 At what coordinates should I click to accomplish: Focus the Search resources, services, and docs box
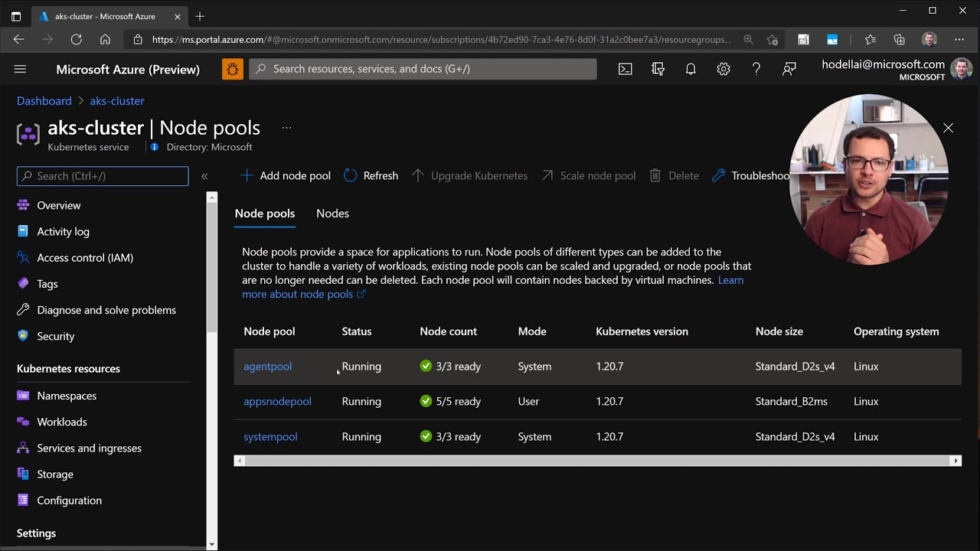tap(423, 69)
